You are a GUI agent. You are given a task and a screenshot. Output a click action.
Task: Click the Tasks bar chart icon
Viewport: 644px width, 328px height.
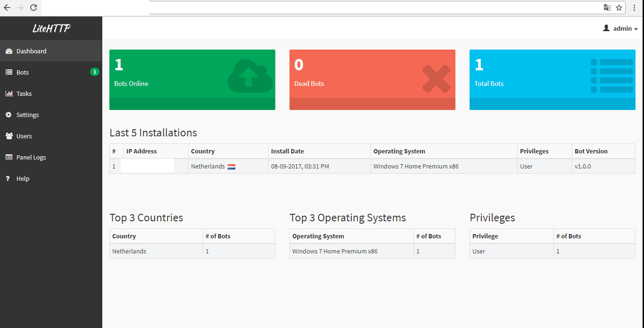(8, 93)
